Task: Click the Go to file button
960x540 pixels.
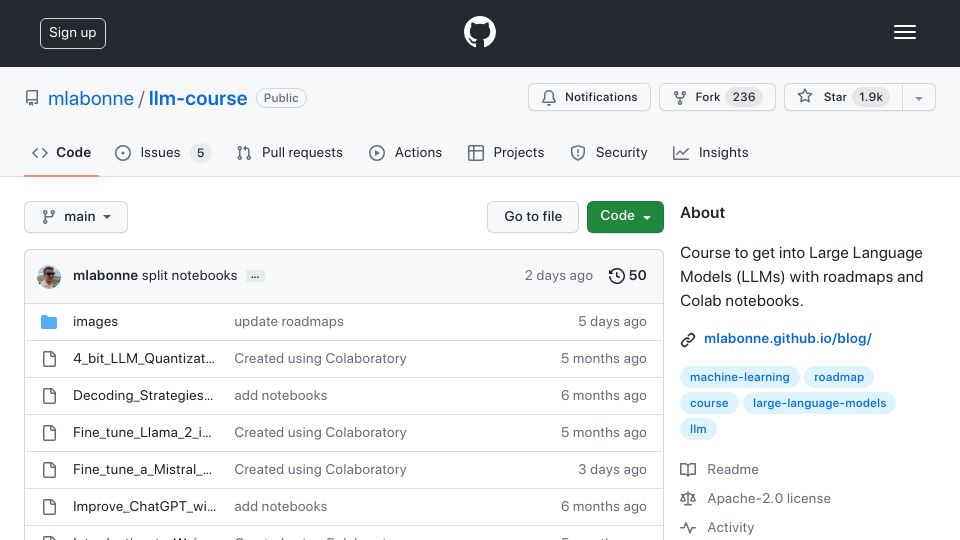Action: (x=533, y=217)
